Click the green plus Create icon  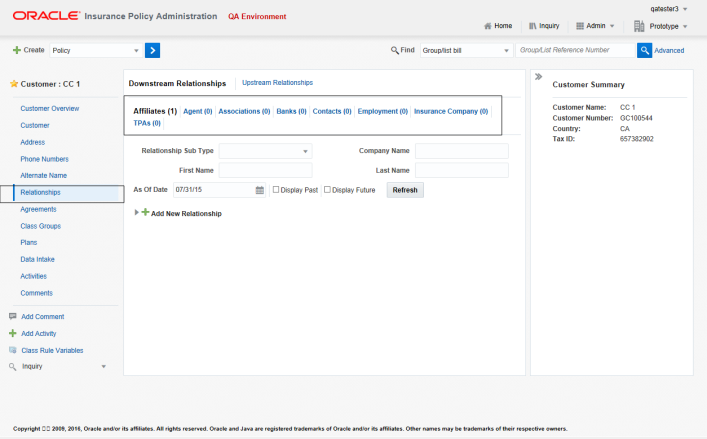(17, 50)
